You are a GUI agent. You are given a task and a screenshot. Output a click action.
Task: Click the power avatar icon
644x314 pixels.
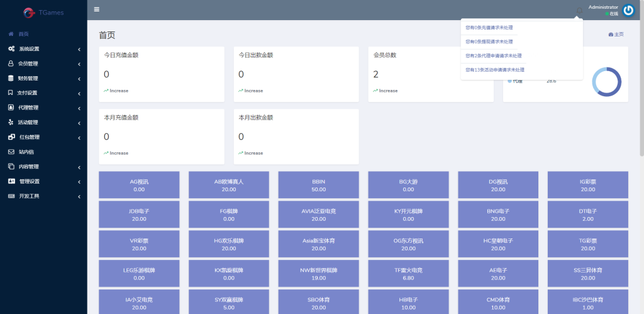(x=628, y=10)
